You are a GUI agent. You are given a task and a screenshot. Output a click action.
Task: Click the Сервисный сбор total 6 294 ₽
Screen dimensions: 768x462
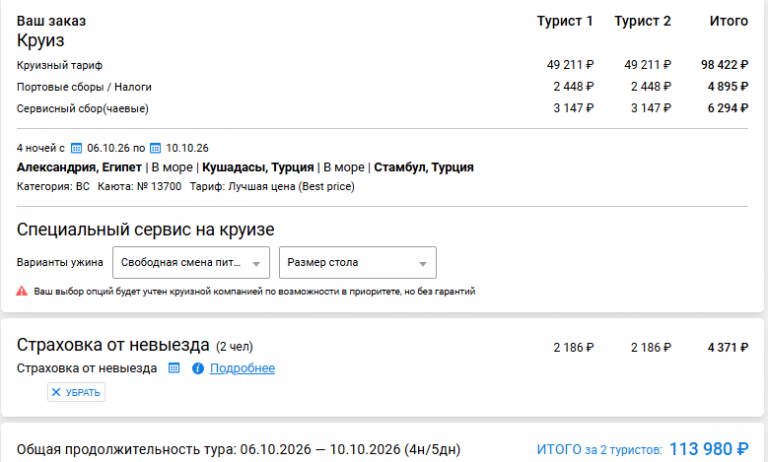pos(728,108)
